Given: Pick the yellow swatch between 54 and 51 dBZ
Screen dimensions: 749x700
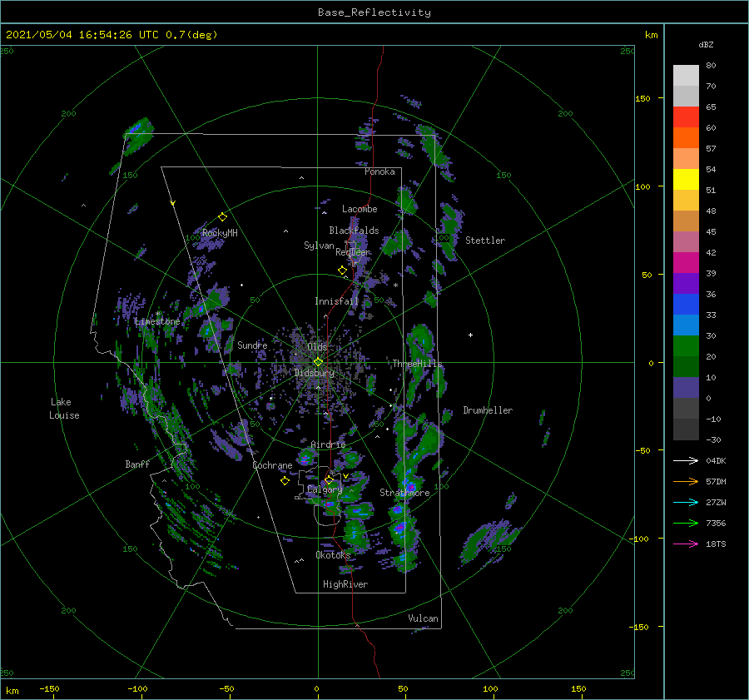Looking at the screenshot, I should pyautogui.click(x=686, y=180).
